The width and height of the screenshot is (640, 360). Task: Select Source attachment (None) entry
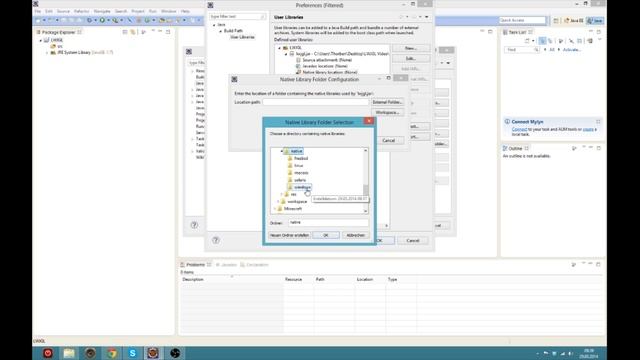pyautogui.click(x=327, y=60)
